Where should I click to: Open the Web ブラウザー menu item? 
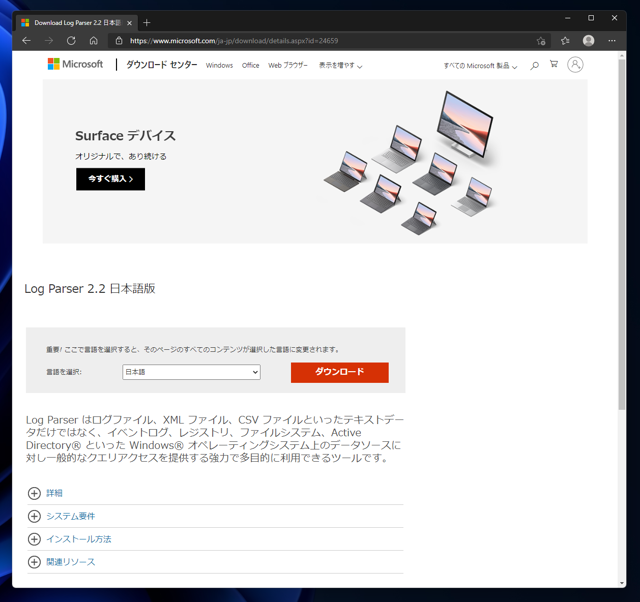[288, 65]
